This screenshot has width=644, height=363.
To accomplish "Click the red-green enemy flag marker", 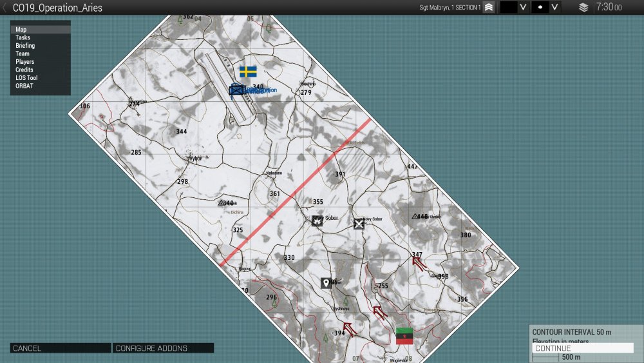I will [404, 336].
